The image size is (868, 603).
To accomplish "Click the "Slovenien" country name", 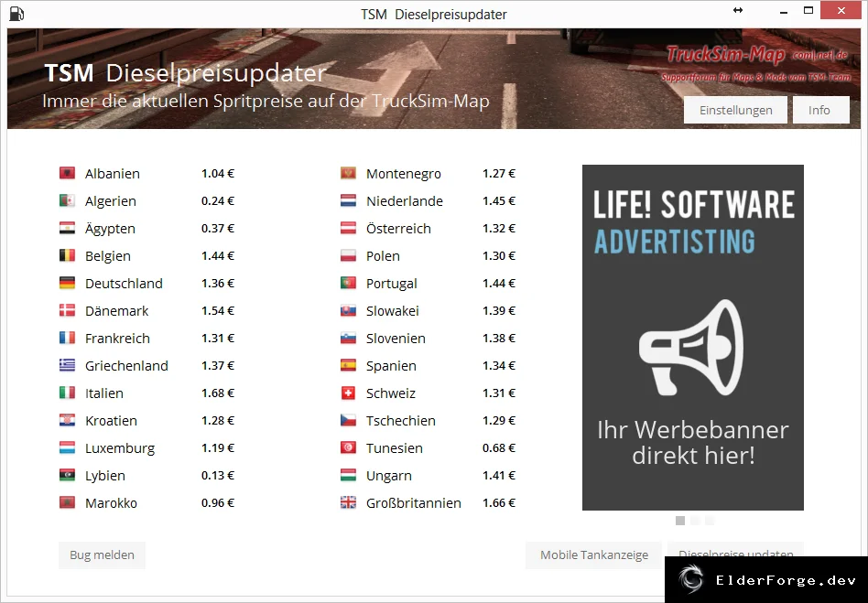I will 396,339.
